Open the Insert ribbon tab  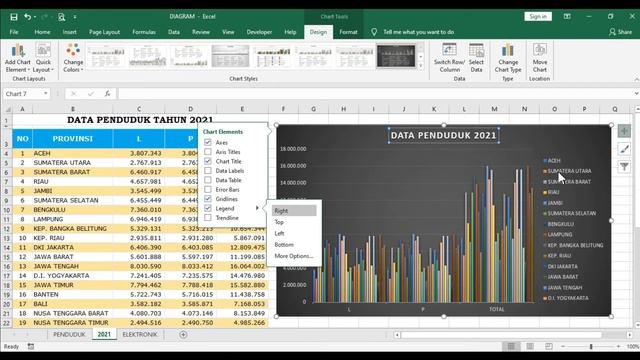pos(69,32)
